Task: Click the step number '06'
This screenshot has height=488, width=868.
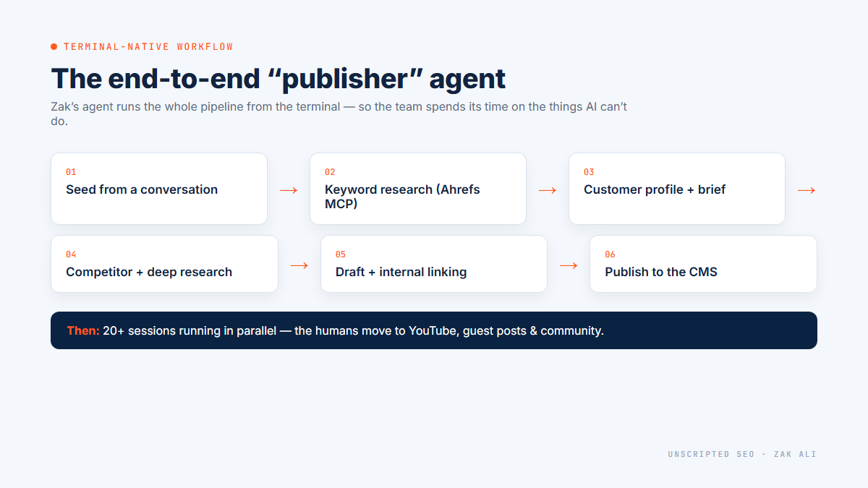Action: pyautogui.click(x=610, y=254)
